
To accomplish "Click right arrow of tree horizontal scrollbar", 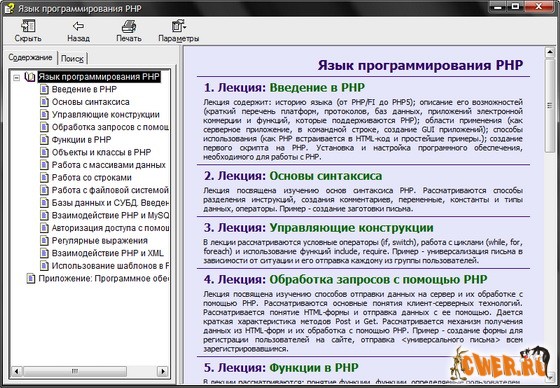I will tap(162, 371).
